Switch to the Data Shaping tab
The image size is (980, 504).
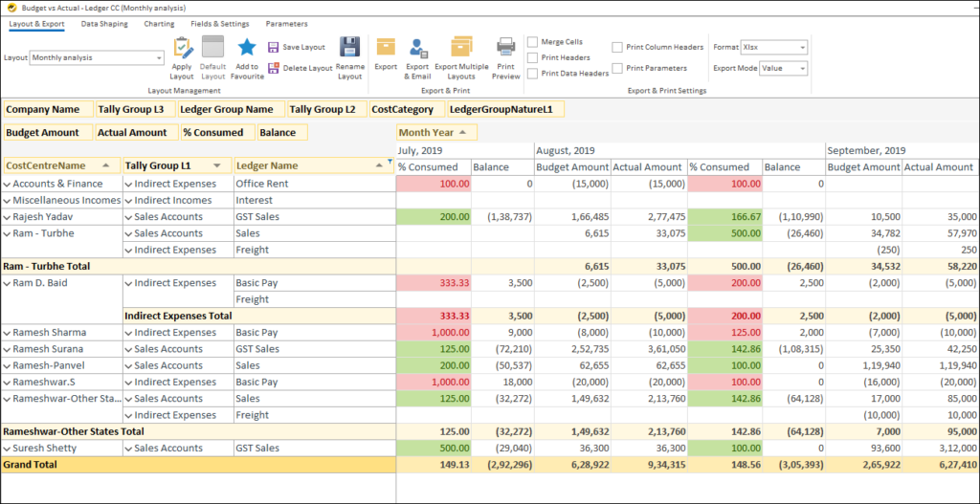click(x=104, y=24)
